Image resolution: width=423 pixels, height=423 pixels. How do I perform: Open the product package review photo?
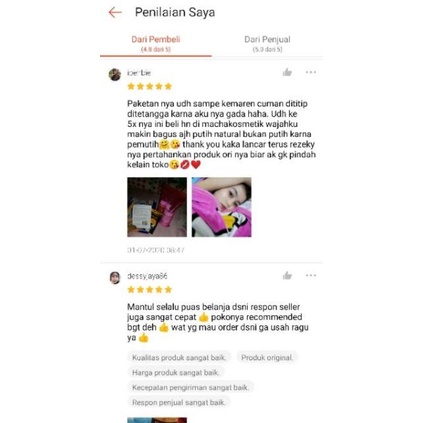click(157, 207)
